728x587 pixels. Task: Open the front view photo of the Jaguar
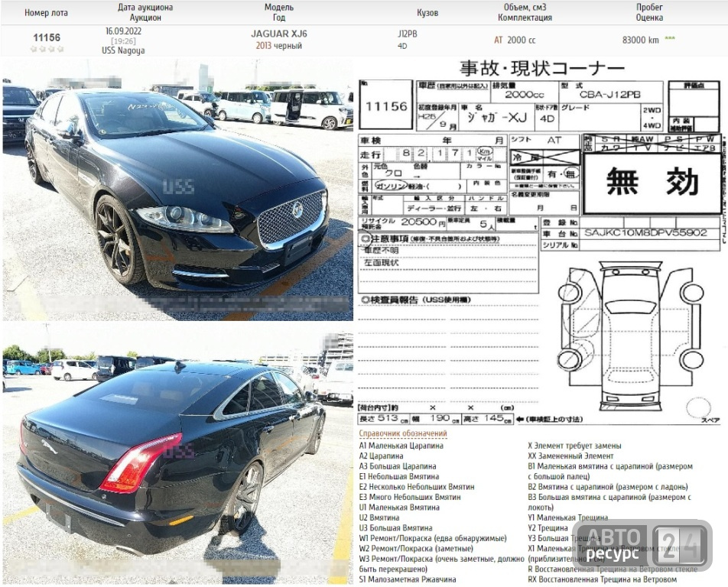178,189
